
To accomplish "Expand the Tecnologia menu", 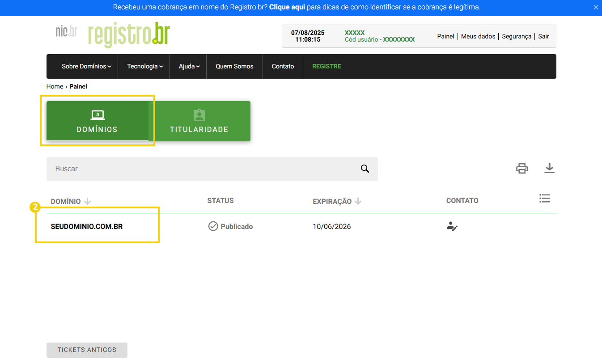I will [x=145, y=66].
